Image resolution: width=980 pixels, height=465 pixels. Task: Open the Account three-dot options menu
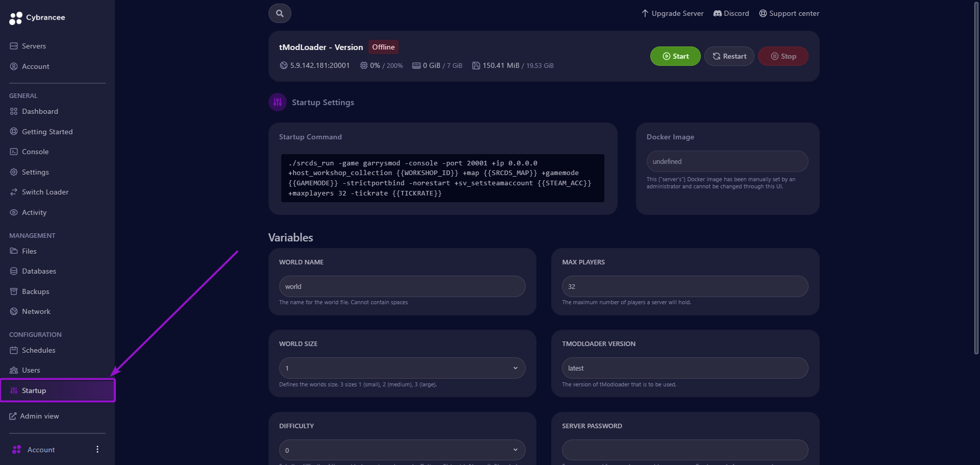[x=97, y=449]
